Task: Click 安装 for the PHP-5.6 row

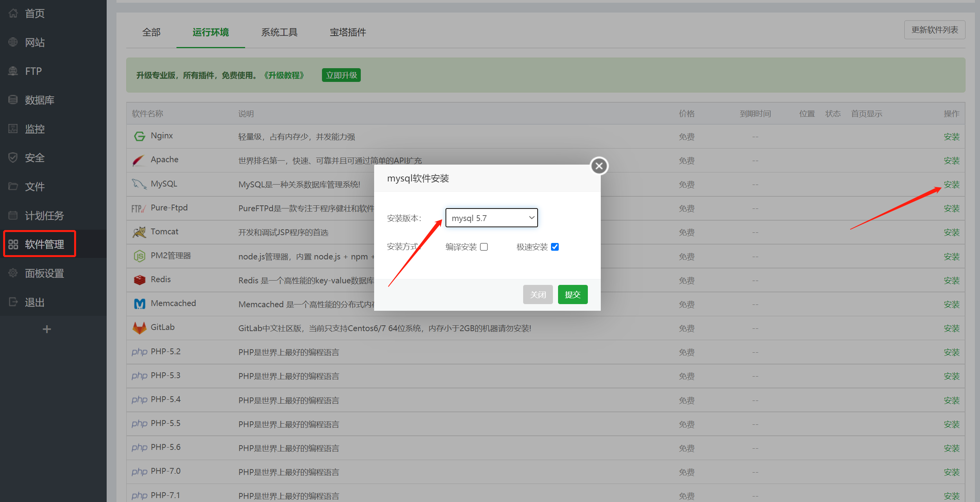Action: point(951,448)
